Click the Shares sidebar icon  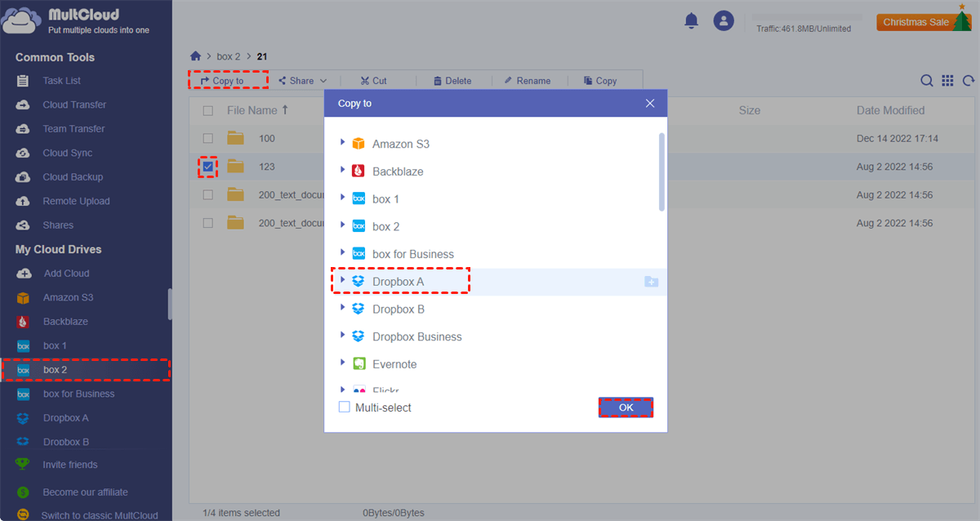tap(24, 225)
